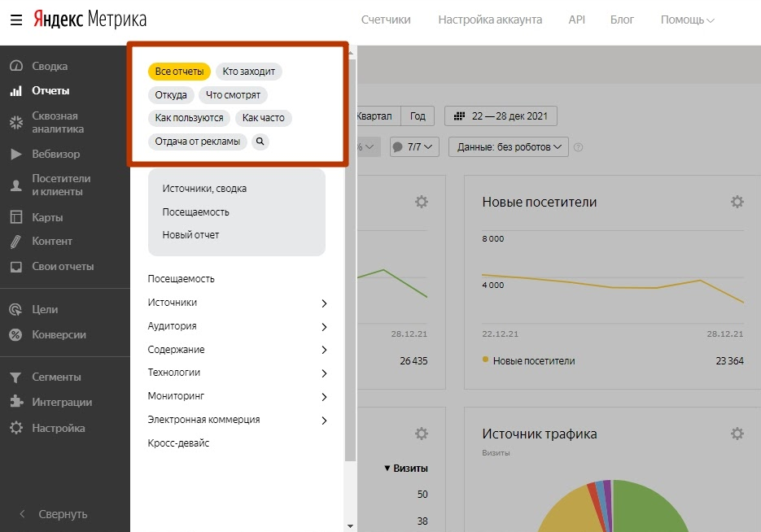Click the Посетители и клиенты person icon
The image size is (761, 532).
[x=16, y=185]
